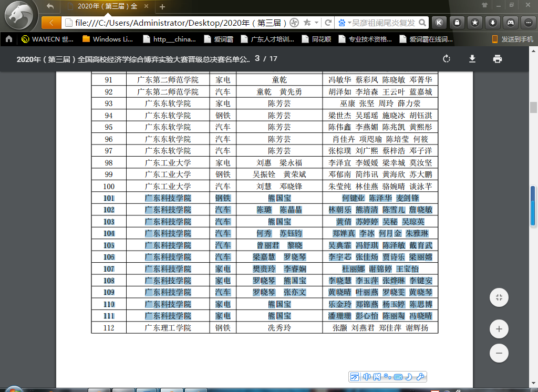Click the fit to page button
538x392 pixels.
coord(499,297)
